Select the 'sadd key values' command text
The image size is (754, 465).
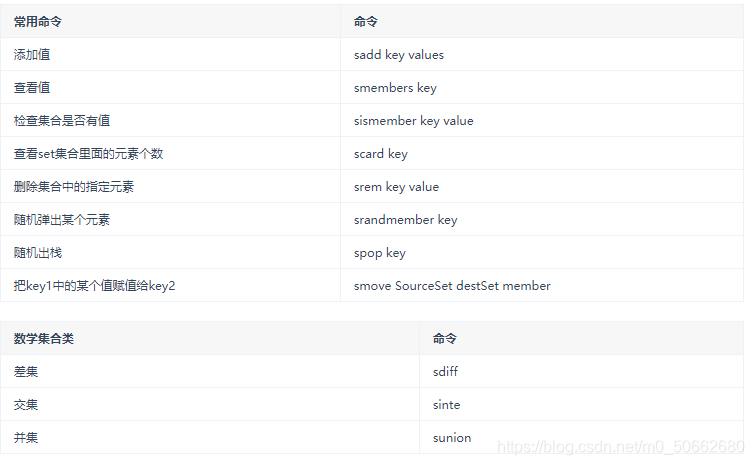399,55
